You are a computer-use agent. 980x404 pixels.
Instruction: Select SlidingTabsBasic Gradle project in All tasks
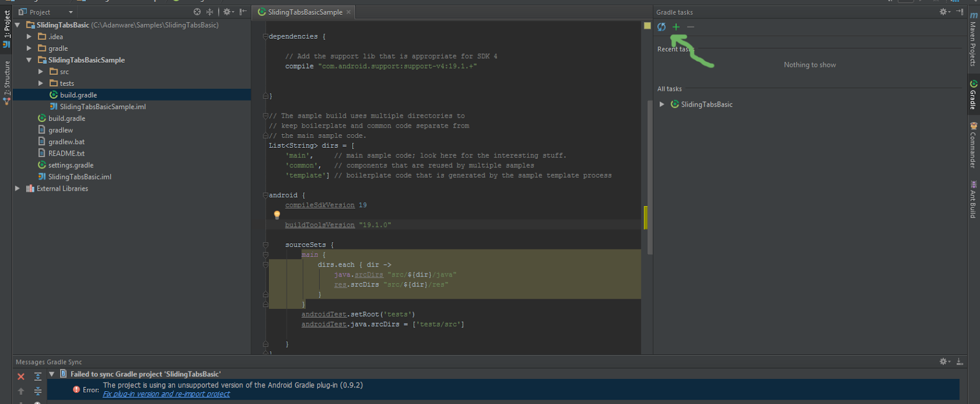click(x=706, y=104)
